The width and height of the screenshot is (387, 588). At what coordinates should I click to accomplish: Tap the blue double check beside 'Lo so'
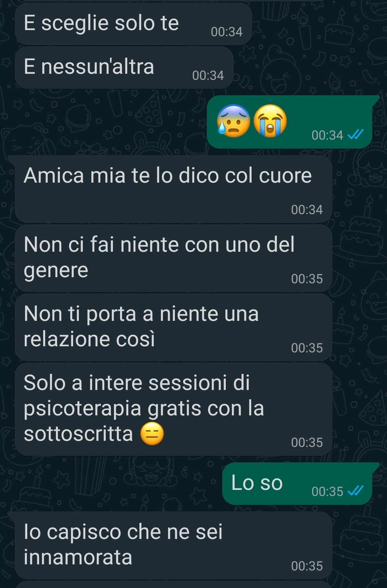(355, 491)
